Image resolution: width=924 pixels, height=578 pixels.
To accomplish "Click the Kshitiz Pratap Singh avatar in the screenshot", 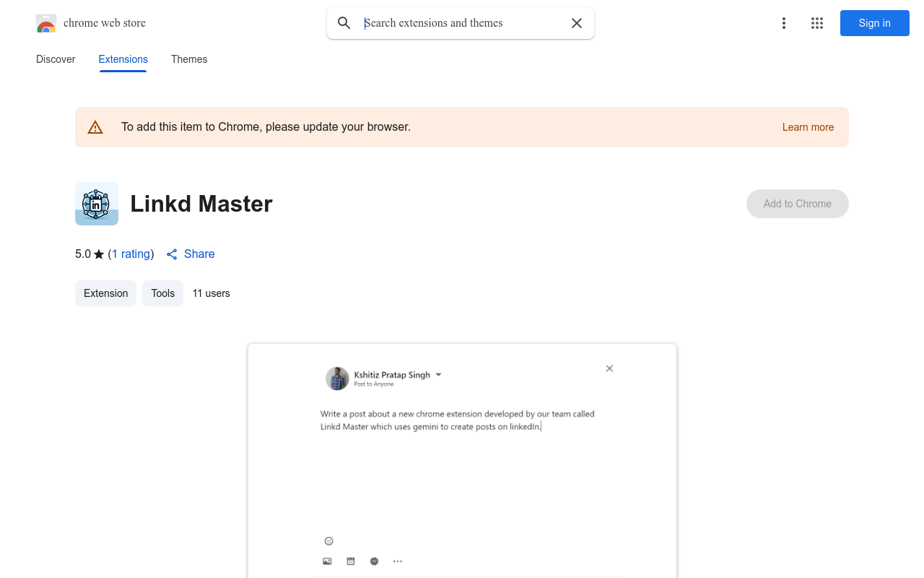I will (x=337, y=379).
